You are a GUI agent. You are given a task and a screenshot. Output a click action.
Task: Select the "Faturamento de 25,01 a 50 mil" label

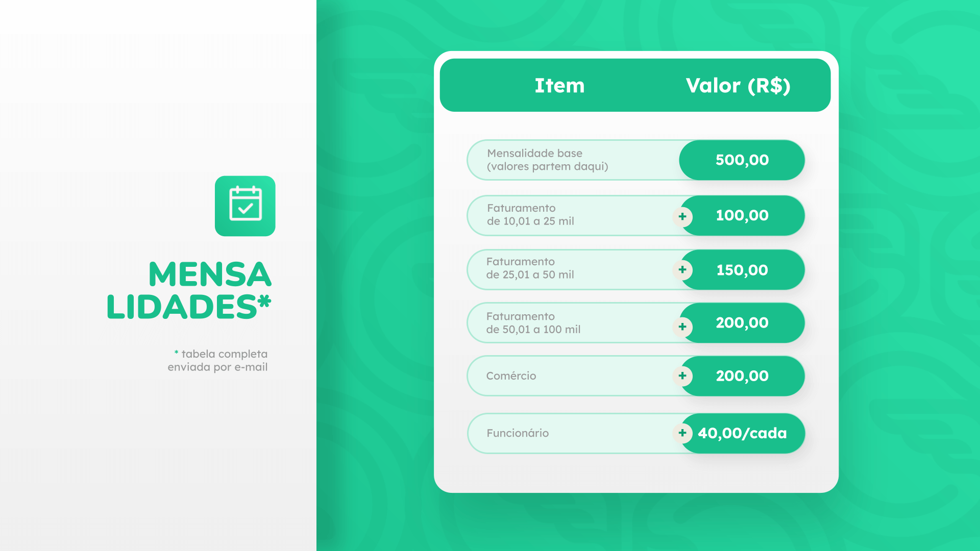click(530, 268)
